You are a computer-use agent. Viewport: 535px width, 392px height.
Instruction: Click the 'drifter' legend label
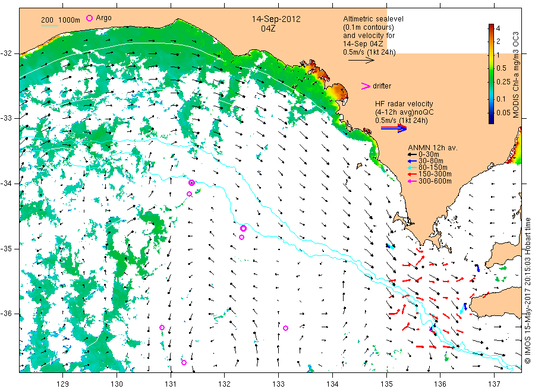pos(382,86)
